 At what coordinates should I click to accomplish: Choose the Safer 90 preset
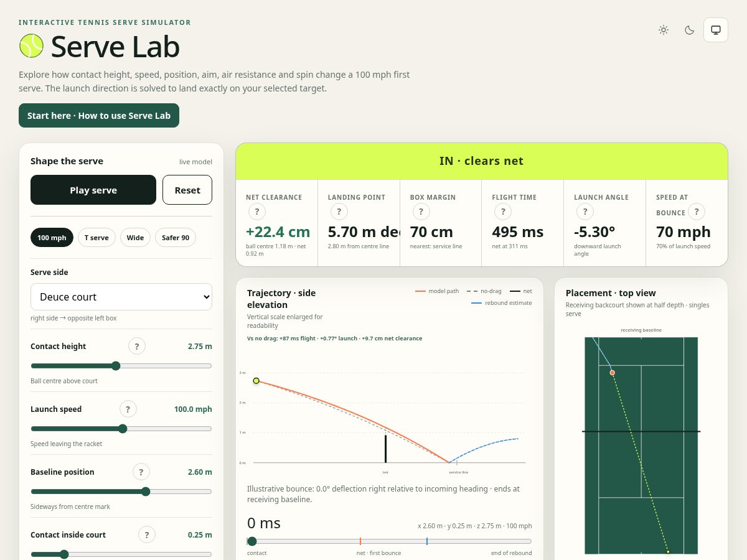[176, 238]
